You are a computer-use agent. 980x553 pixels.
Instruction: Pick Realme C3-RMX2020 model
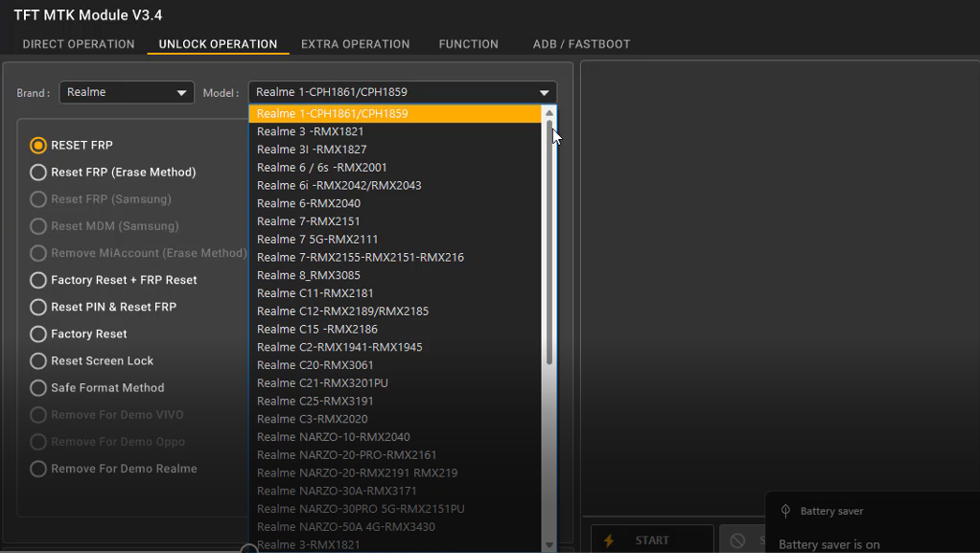pyautogui.click(x=395, y=419)
